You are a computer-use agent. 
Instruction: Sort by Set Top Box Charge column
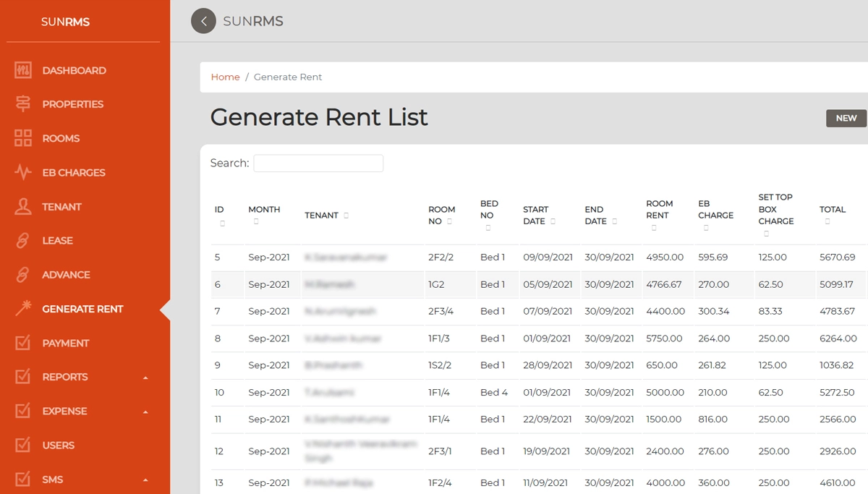pos(766,234)
